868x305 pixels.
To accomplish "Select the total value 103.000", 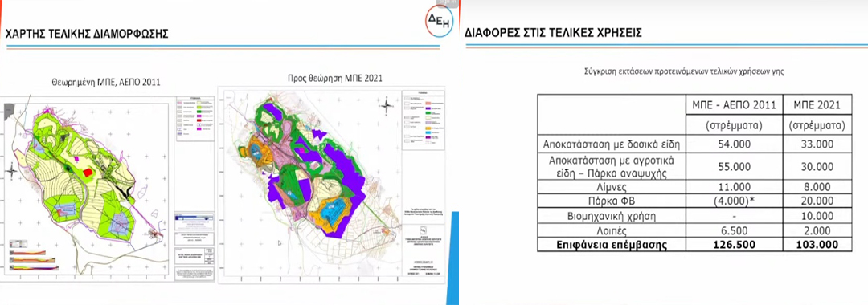I will coord(817,244).
